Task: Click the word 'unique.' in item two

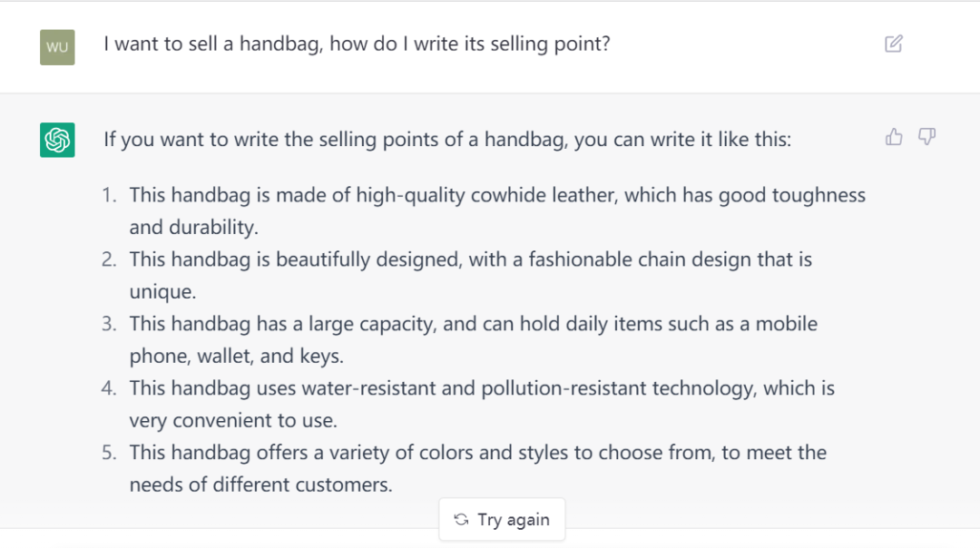Action: tap(162, 292)
